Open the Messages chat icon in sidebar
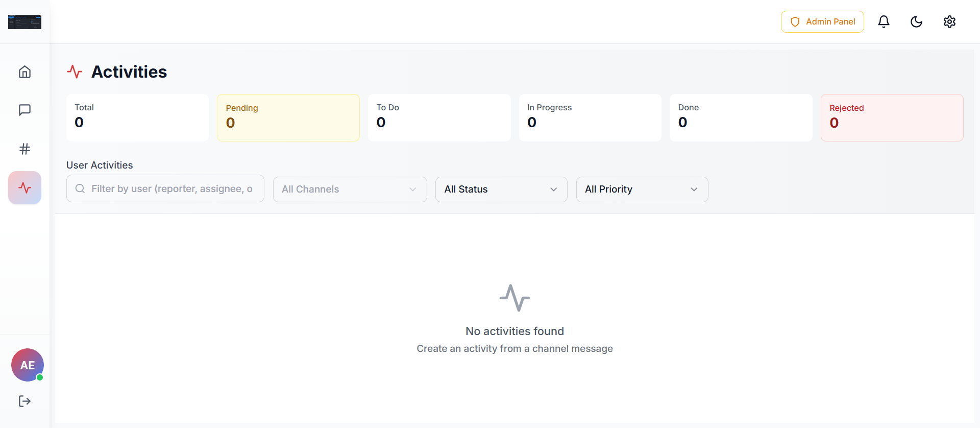The image size is (980, 428). click(x=24, y=110)
